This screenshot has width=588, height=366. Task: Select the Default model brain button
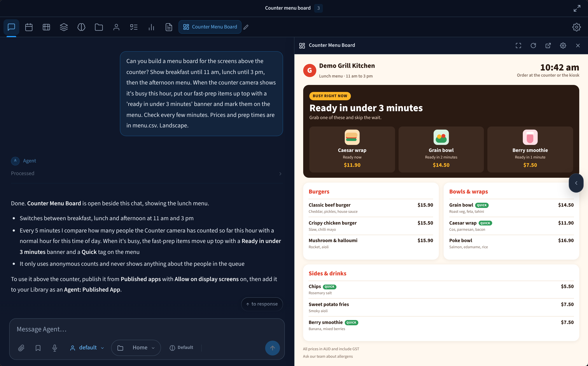click(x=181, y=348)
